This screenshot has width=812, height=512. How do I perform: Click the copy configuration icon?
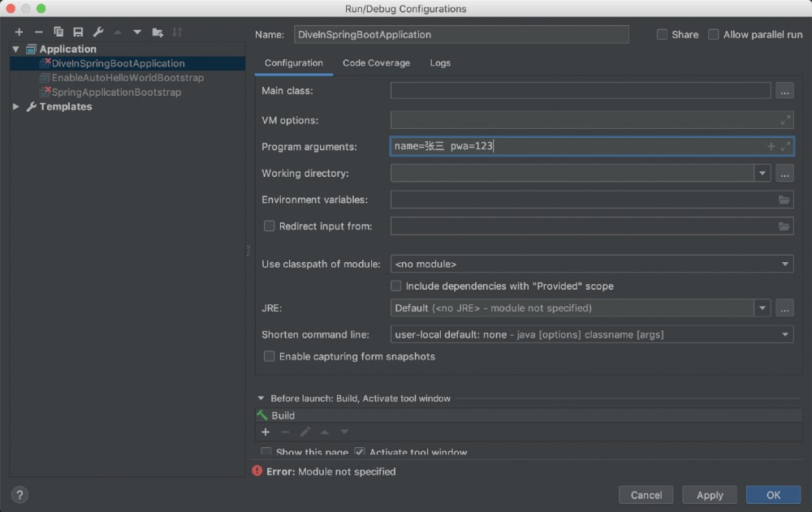point(58,32)
